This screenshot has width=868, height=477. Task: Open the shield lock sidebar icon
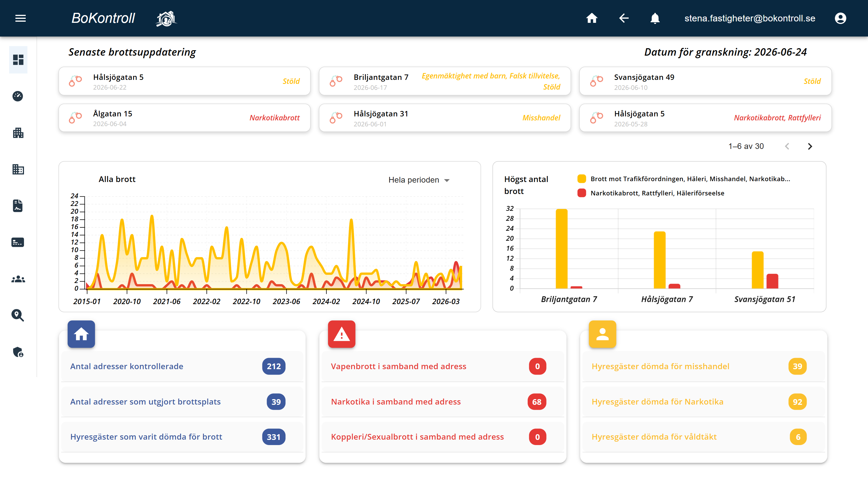[x=18, y=352]
